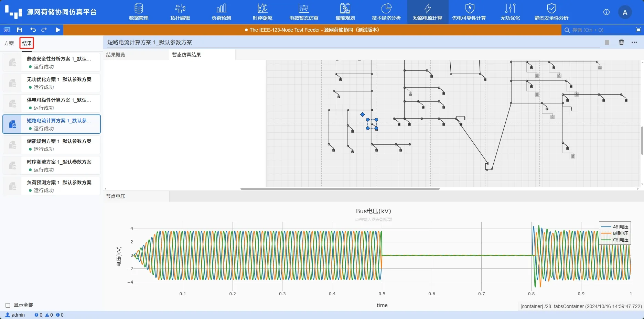Click the platform logo icon

tap(13, 12)
